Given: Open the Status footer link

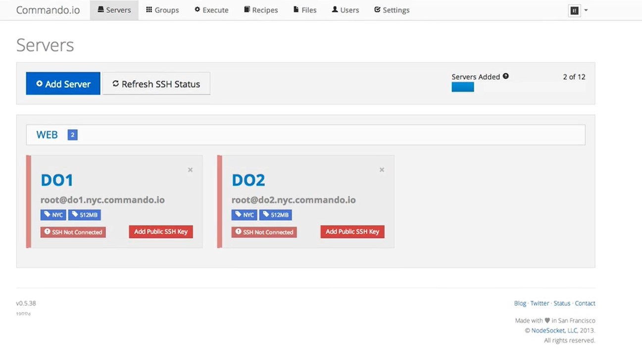Looking at the screenshot, I should [x=562, y=303].
